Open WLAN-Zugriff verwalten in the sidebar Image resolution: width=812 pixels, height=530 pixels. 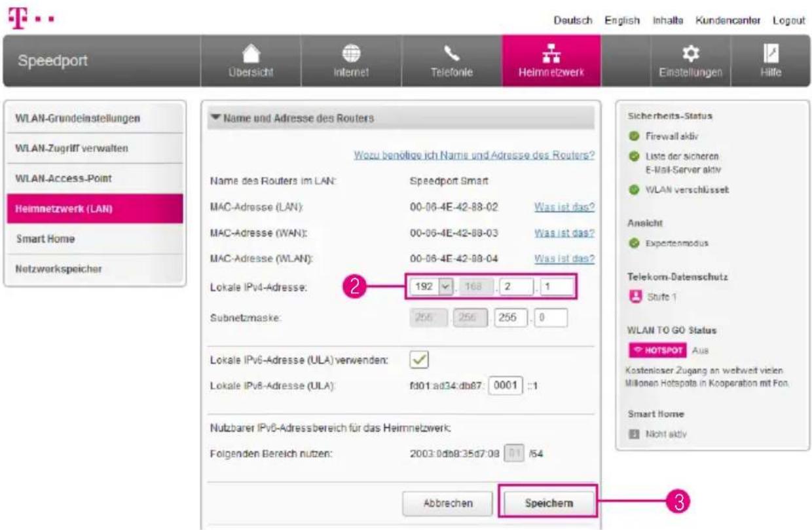pyautogui.click(x=94, y=149)
